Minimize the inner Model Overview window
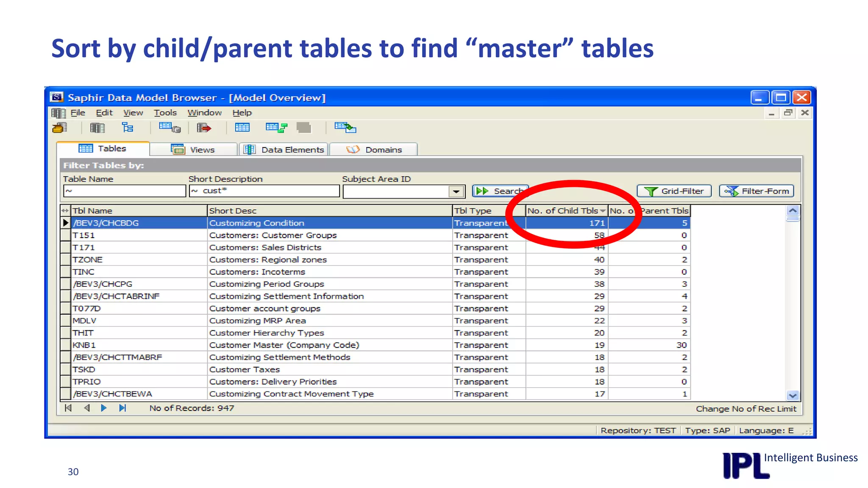Viewport: 868px width, 488px height. click(771, 113)
